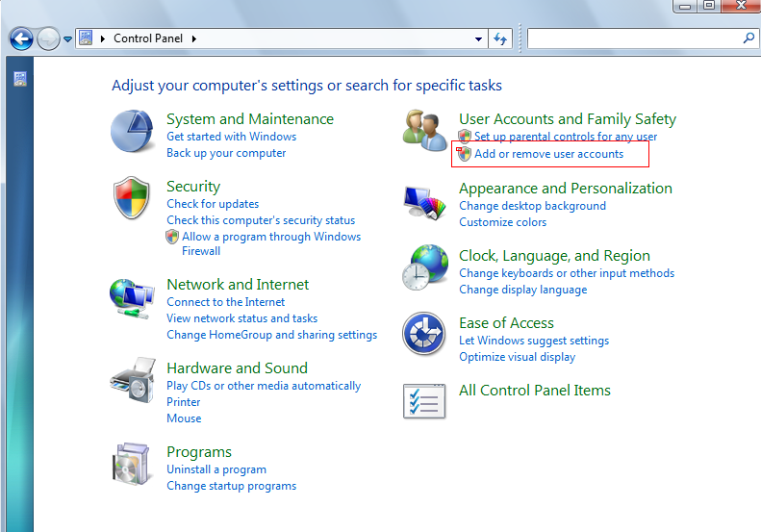Open Network and Internet heading

pos(238,285)
